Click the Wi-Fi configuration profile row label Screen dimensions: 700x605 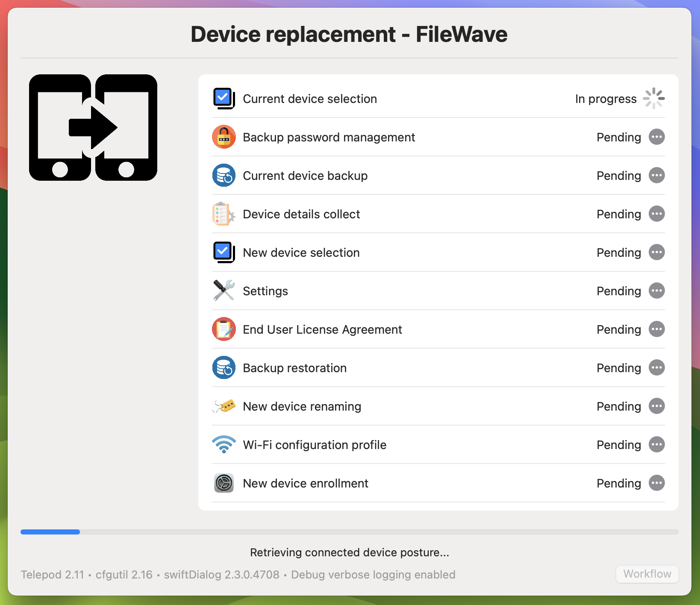coord(315,445)
